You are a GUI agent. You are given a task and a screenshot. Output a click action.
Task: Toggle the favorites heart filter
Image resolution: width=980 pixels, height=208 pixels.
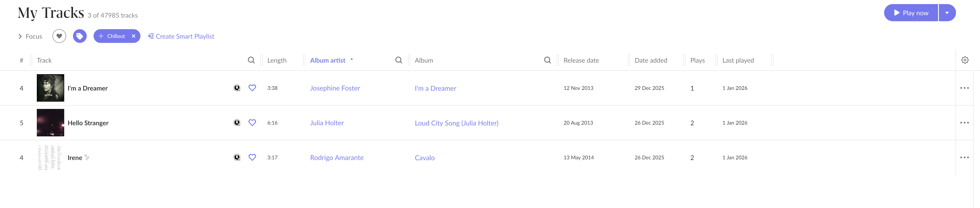pyautogui.click(x=59, y=36)
